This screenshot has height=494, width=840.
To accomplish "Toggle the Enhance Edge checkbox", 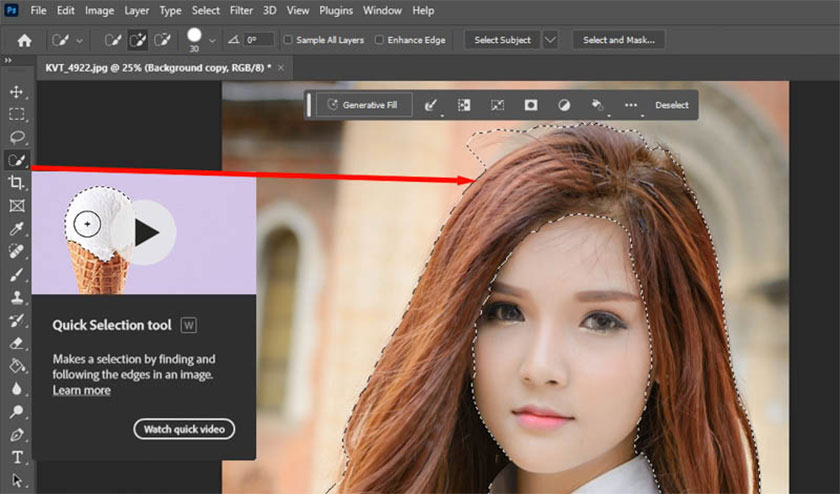I will (379, 40).
